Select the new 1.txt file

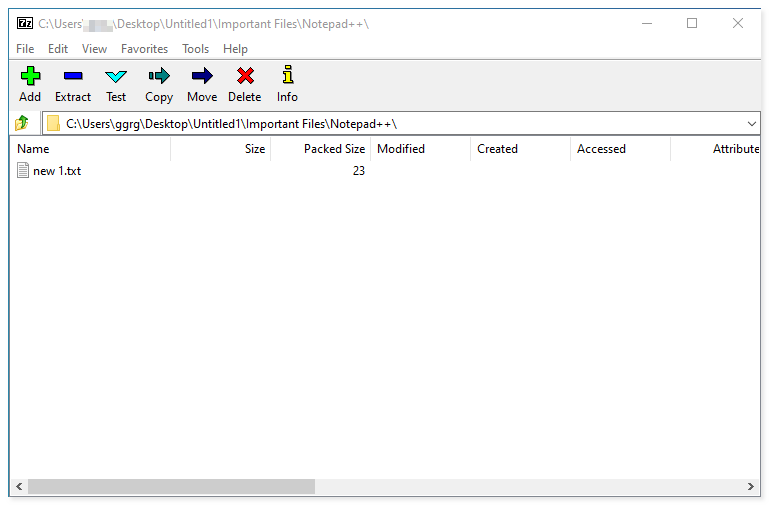57,171
